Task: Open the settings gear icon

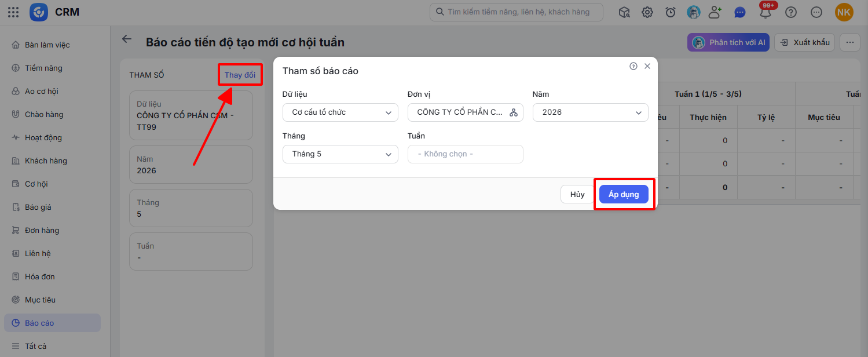Action: (x=647, y=12)
